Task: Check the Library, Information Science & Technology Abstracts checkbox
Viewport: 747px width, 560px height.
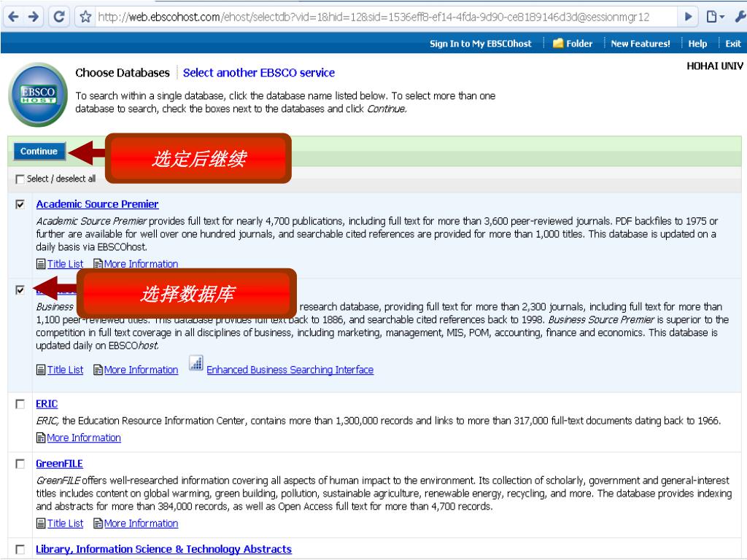Action: (20, 550)
